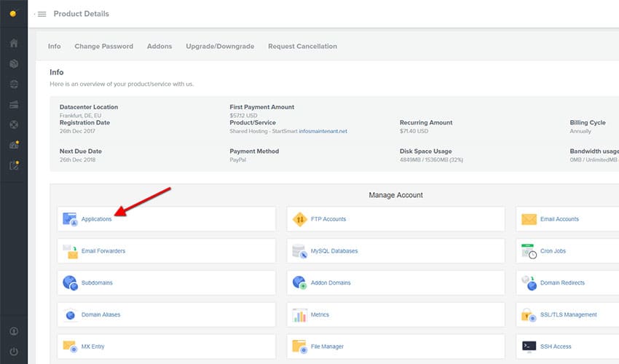Screen dimensions: 619x364
Task: Open the Domain Aliases link
Action: pyautogui.click(x=101, y=314)
